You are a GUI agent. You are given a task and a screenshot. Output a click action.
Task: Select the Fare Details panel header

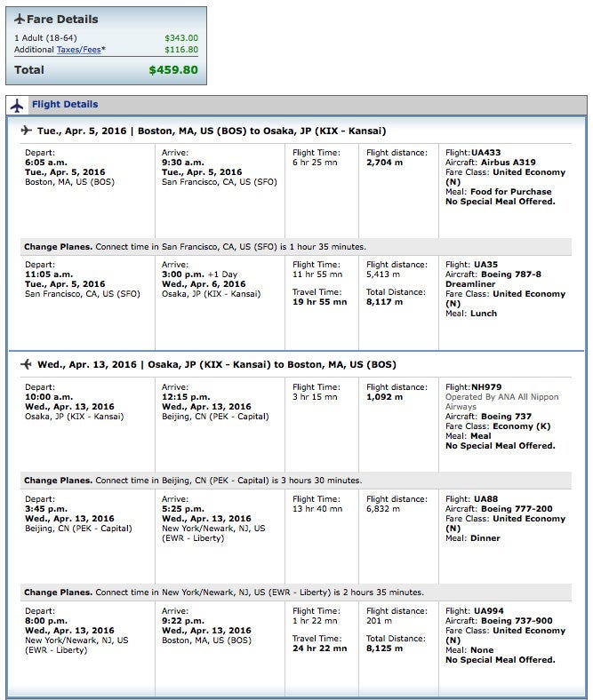pyautogui.click(x=62, y=19)
